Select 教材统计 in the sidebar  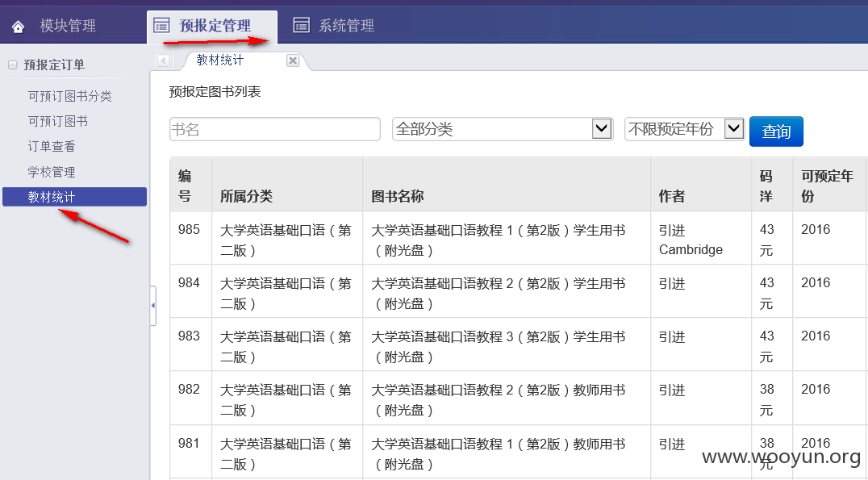click(x=75, y=197)
